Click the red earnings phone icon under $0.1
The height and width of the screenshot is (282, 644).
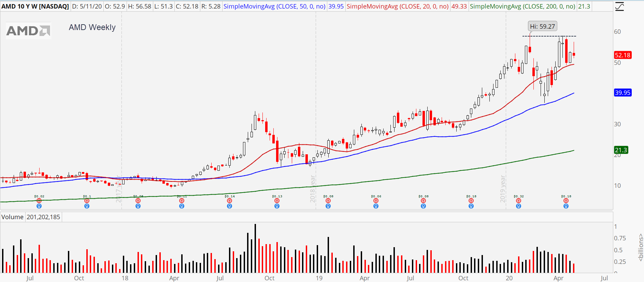coord(87,201)
